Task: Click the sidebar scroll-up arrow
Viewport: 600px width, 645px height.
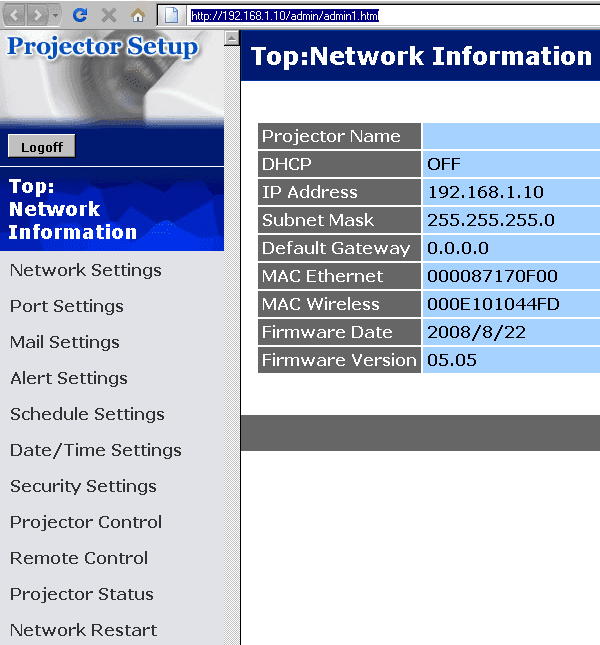Action: click(x=232, y=39)
